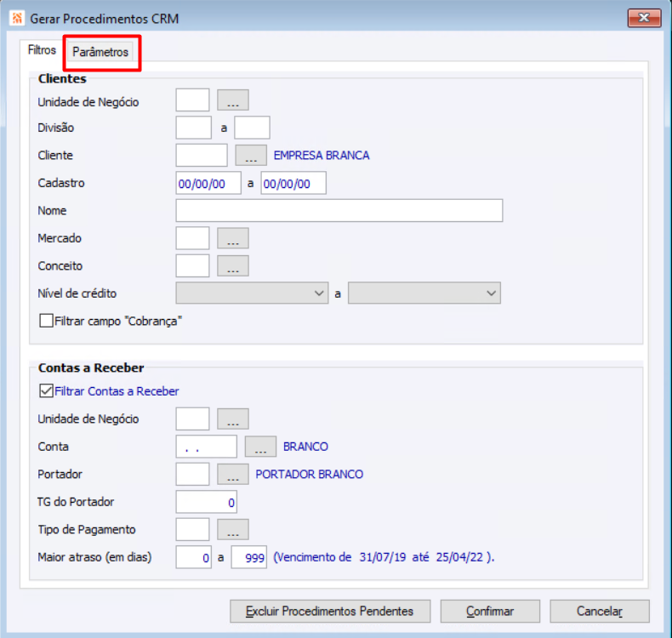Click the Portador input field

click(192, 474)
